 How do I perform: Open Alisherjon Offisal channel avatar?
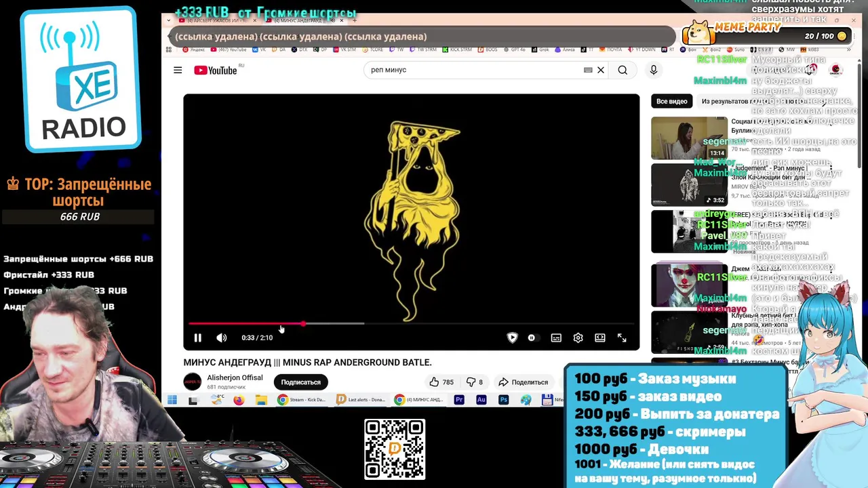click(193, 382)
